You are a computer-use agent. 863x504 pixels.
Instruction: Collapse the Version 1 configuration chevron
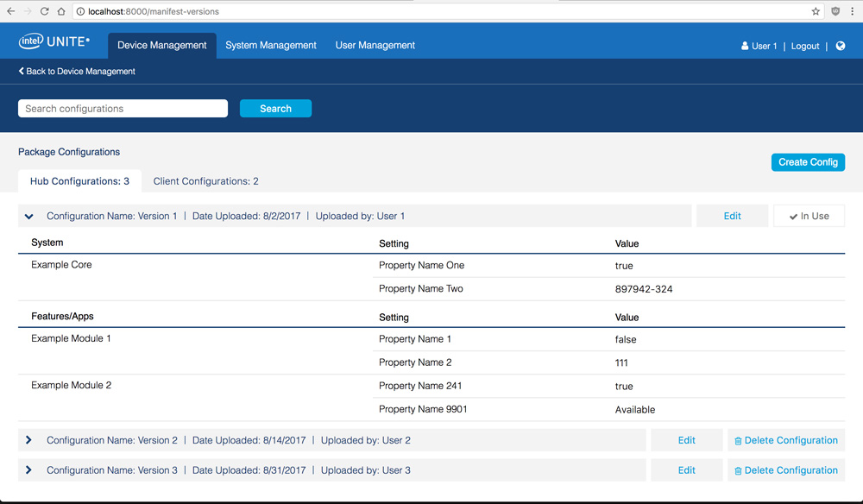(x=29, y=217)
